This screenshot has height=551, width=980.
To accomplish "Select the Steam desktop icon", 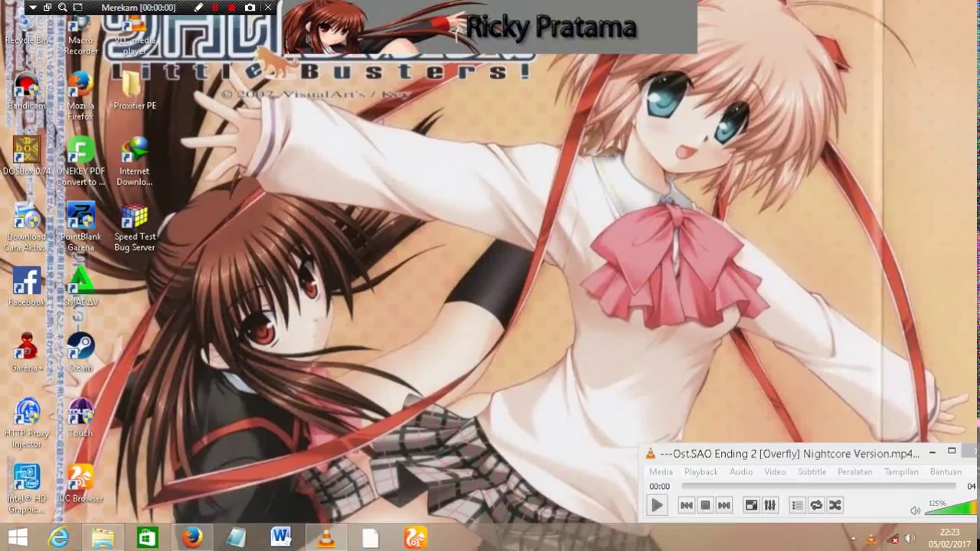I will pyautogui.click(x=80, y=353).
